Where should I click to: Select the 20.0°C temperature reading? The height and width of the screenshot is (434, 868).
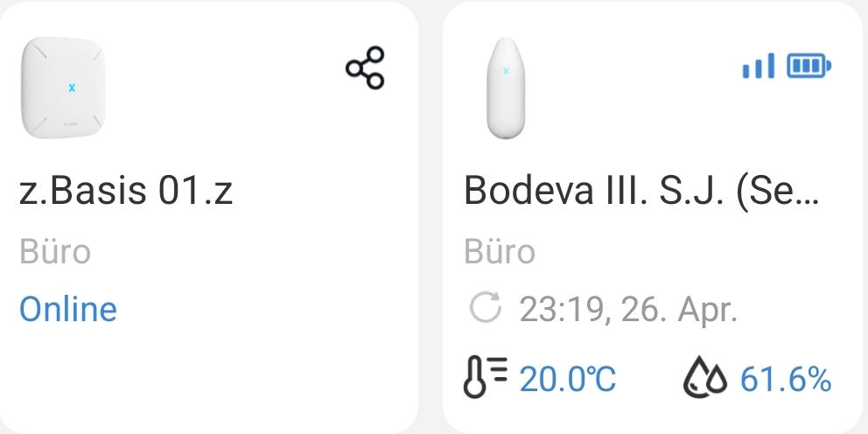click(x=568, y=380)
